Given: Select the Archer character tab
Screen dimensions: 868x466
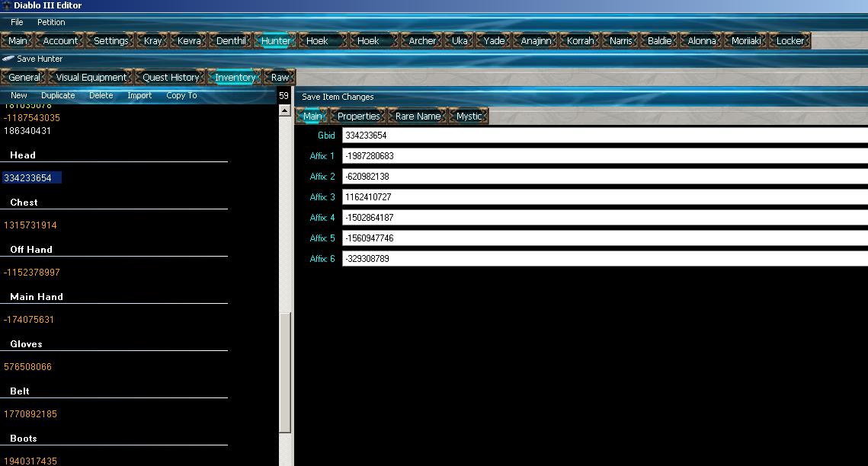Looking at the screenshot, I should tap(422, 40).
